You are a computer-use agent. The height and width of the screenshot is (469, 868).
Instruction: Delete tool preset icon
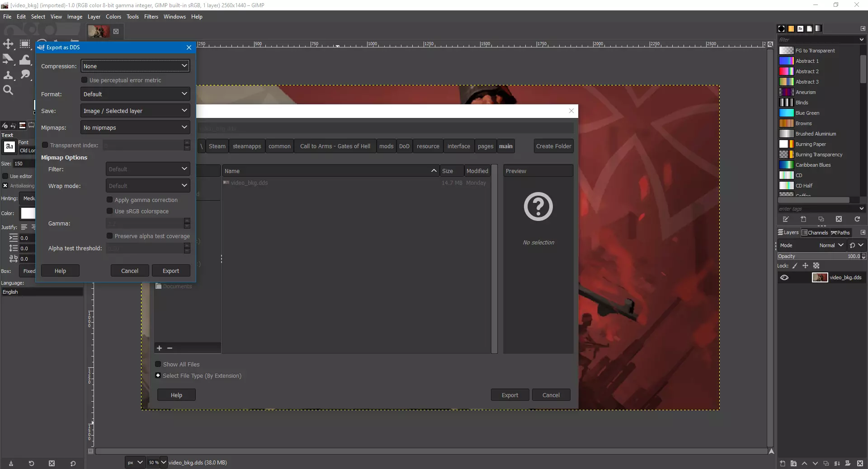pyautogui.click(x=52, y=463)
